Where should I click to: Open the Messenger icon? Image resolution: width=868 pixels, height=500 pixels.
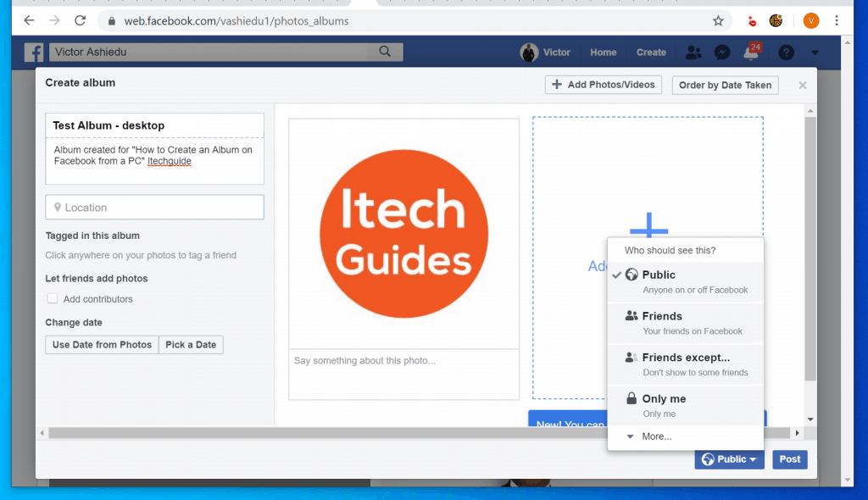pyautogui.click(x=722, y=52)
